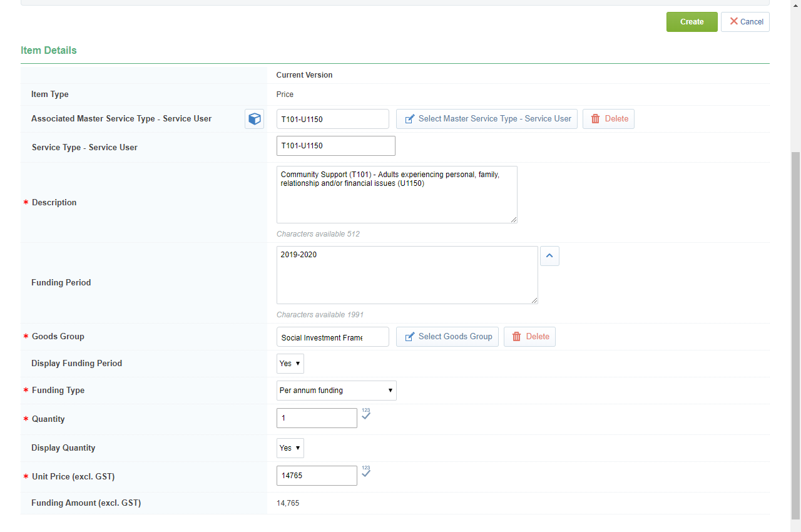Click Select Master Service Type - Service User
801x532 pixels.
click(x=486, y=119)
